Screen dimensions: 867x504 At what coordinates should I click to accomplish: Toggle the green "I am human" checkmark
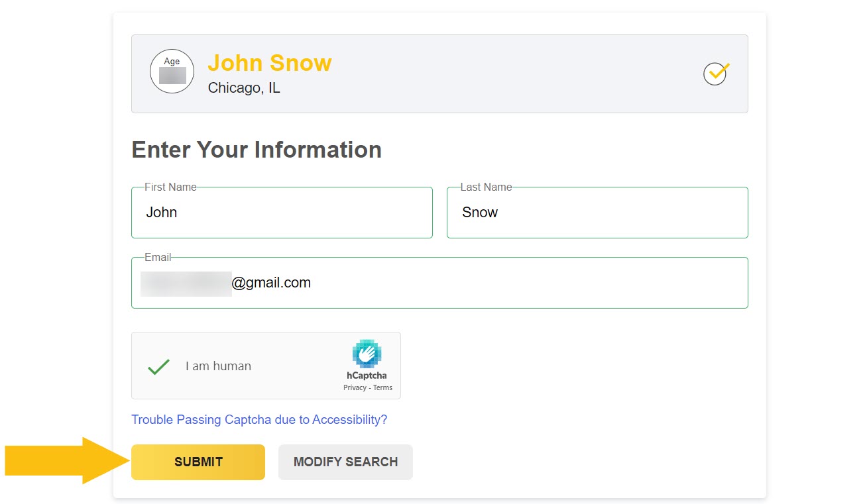158,366
